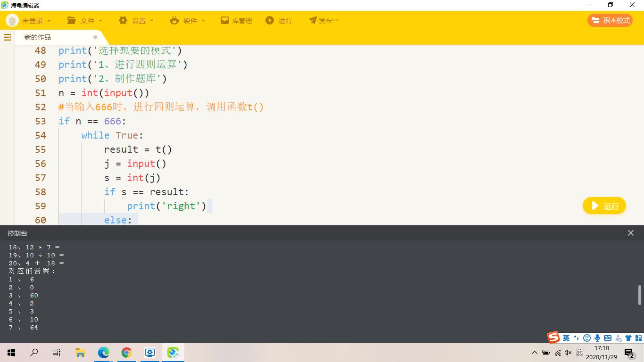
Task: Expand the 硬件 dropdown arrow
Action: coord(203,21)
